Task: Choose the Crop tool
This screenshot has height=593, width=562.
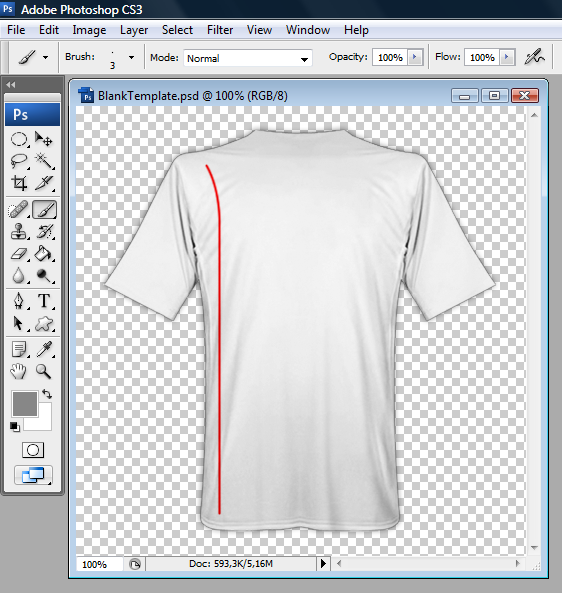Action: coord(19,183)
